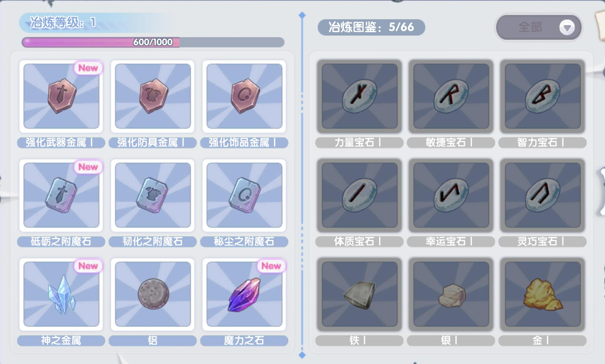
Task: Open the 全部 filter dropdown
Action: tap(539, 27)
